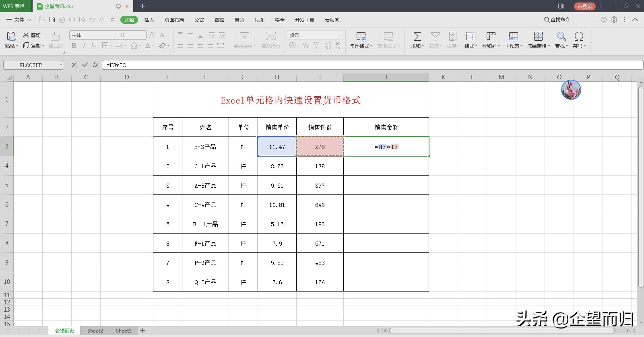Click the 查找命令 search command box
The height and width of the screenshot is (337, 644).
pyautogui.click(x=557, y=19)
